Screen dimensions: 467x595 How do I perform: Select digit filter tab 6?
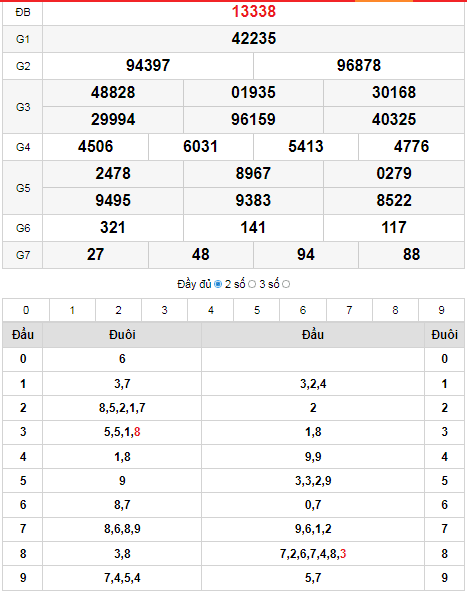(x=303, y=310)
